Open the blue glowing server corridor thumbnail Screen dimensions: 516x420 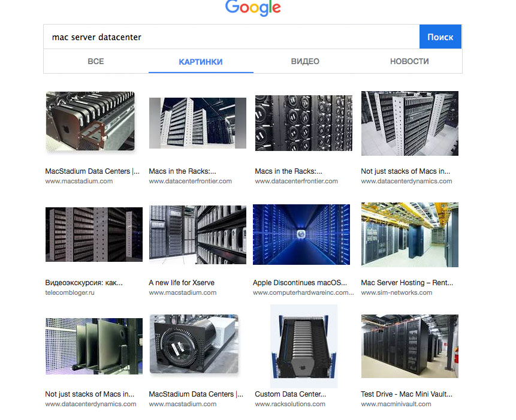[x=301, y=234]
